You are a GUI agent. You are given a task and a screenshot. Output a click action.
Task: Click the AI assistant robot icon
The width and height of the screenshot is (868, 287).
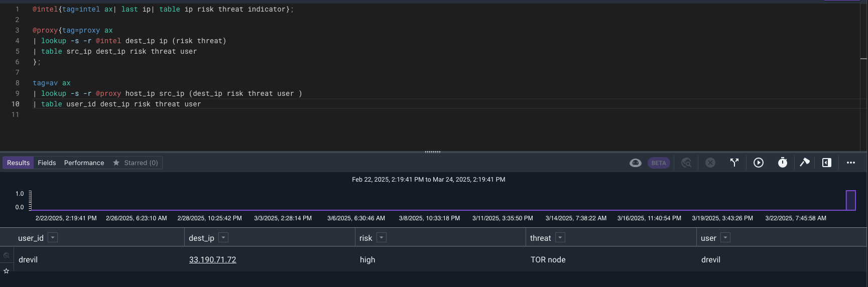pyautogui.click(x=636, y=163)
